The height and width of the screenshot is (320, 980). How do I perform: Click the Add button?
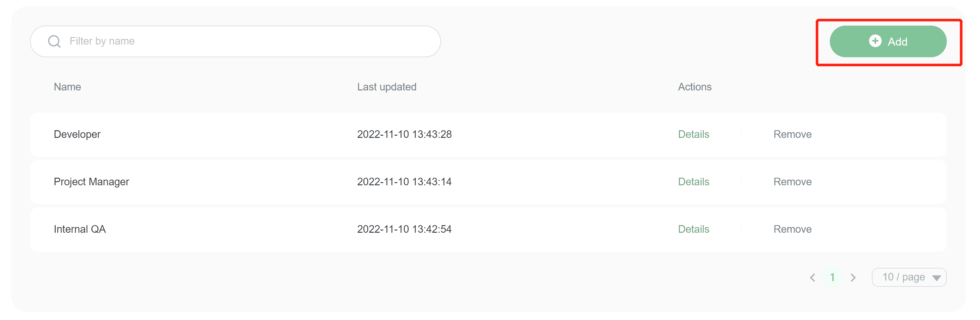tap(888, 41)
